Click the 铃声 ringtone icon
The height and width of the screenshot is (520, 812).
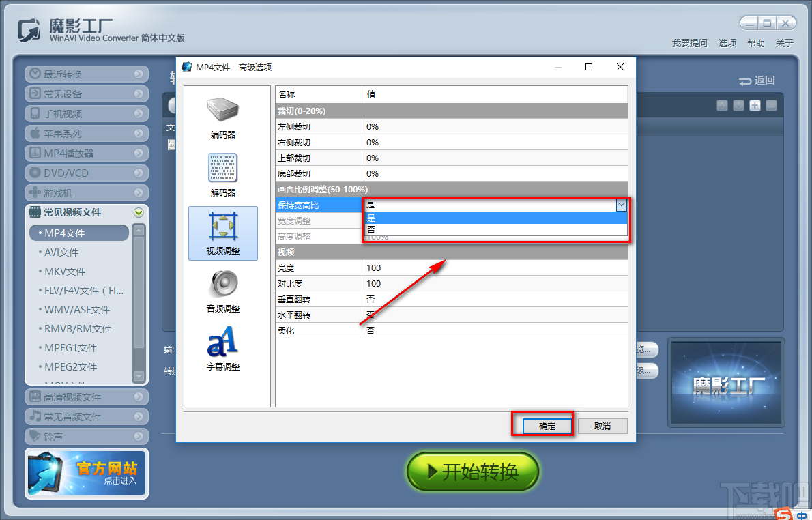click(x=35, y=435)
